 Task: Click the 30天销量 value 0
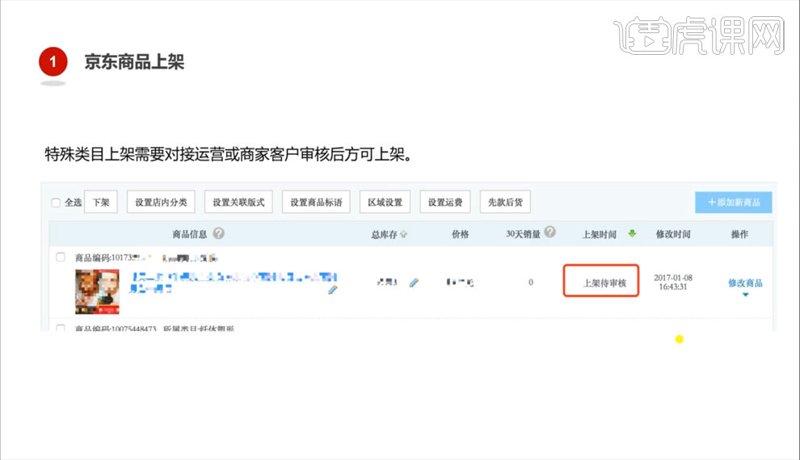click(531, 282)
